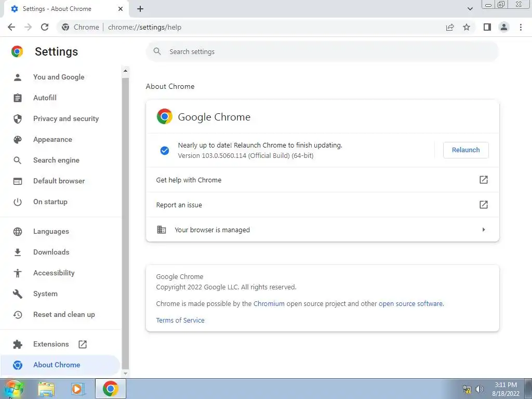The image size is (532, 399).
Task: Click the Chrome taskbar button
Action: [110, 389]
